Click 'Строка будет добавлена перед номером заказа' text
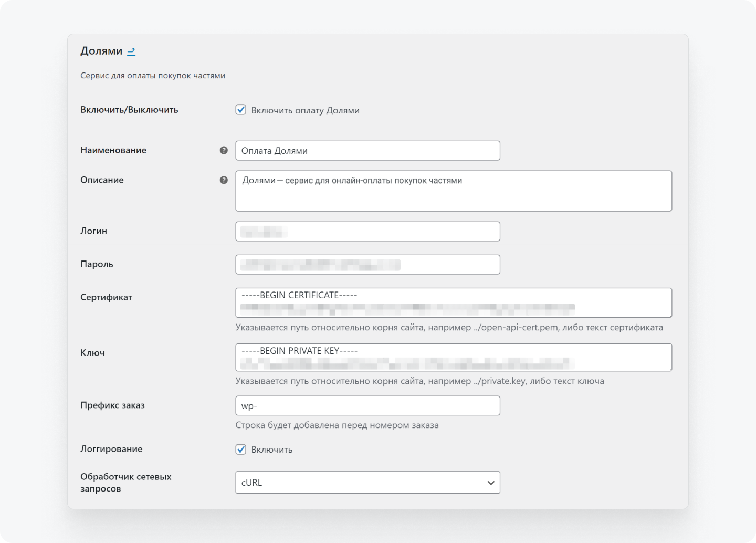The height and width of the screenshot is (543, 756). (x=337, y=425)
